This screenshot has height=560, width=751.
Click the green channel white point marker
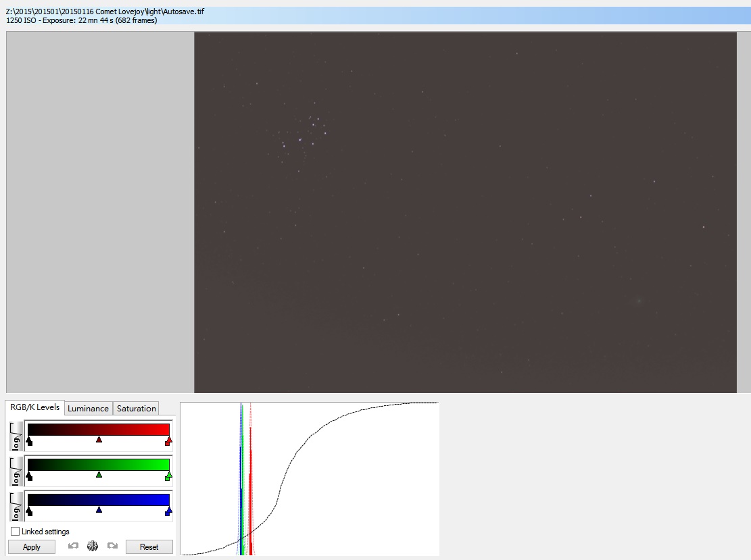pyautogui.click(x=168, y=476)
